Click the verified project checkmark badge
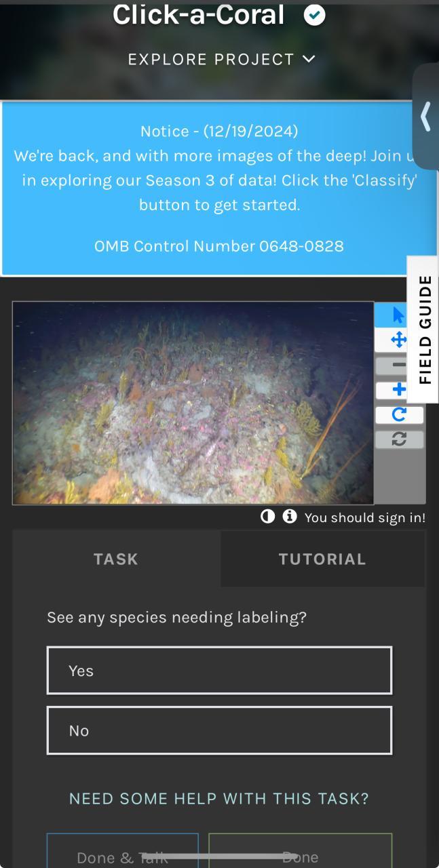The height and width of the screenshot is (868, 439). (x=314, y=14)
